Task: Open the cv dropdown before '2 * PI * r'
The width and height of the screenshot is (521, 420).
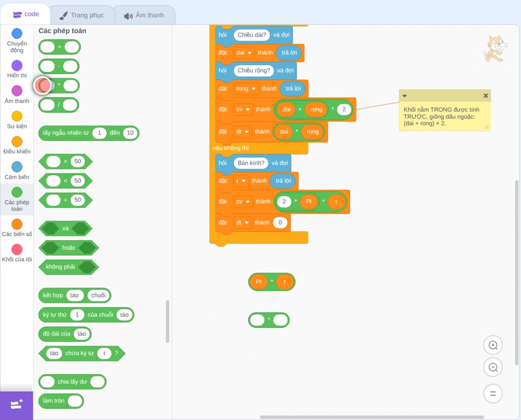Action: pyautogui.click(x=243, y=202)
